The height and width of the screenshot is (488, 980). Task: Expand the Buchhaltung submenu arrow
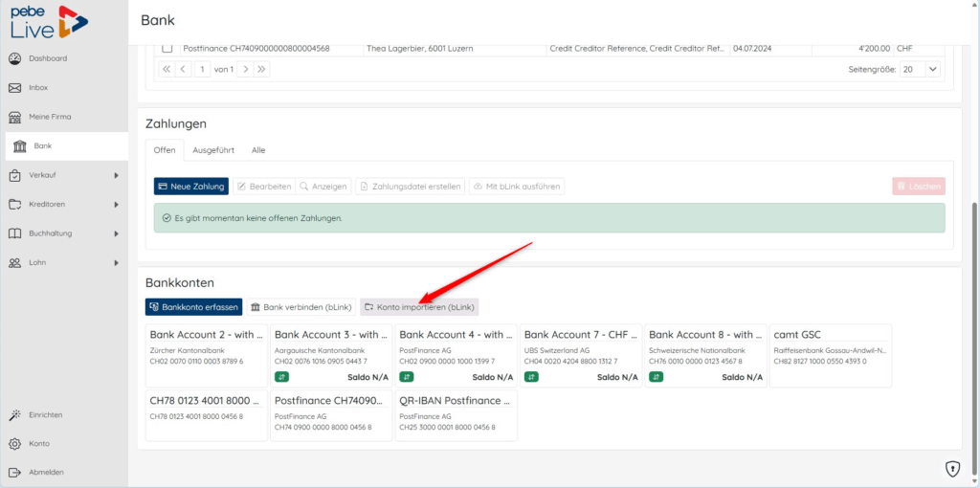(116, 233)
